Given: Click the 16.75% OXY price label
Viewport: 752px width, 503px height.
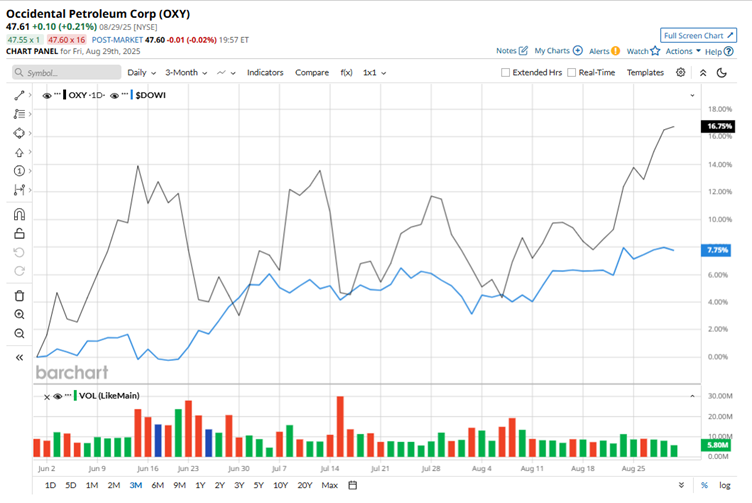Looking at the screenshot, I should click(x=717, y=126).
